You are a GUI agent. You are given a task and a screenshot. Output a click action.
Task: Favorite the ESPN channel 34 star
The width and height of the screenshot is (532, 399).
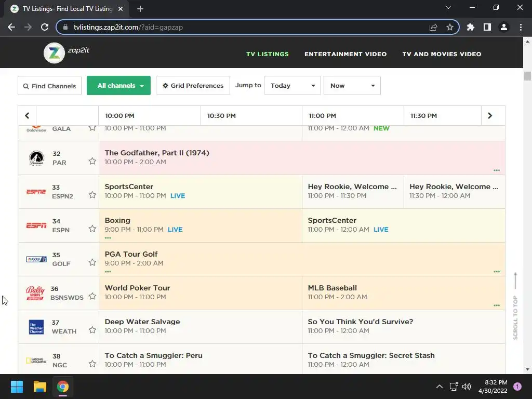[x=92, y=229]
